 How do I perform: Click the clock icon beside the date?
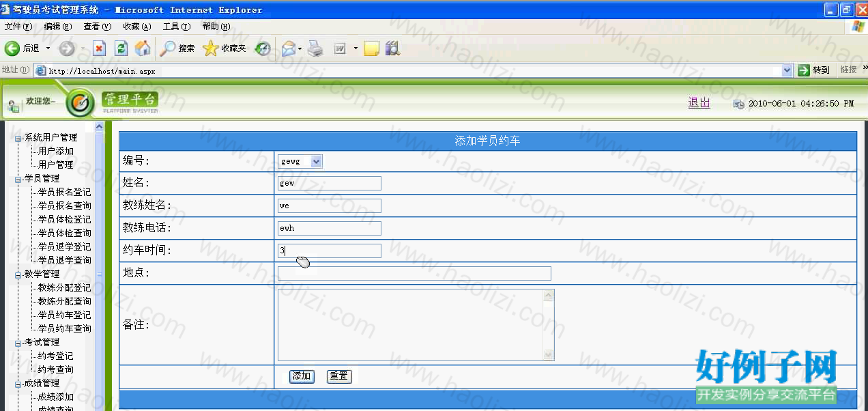pos(738,104)
